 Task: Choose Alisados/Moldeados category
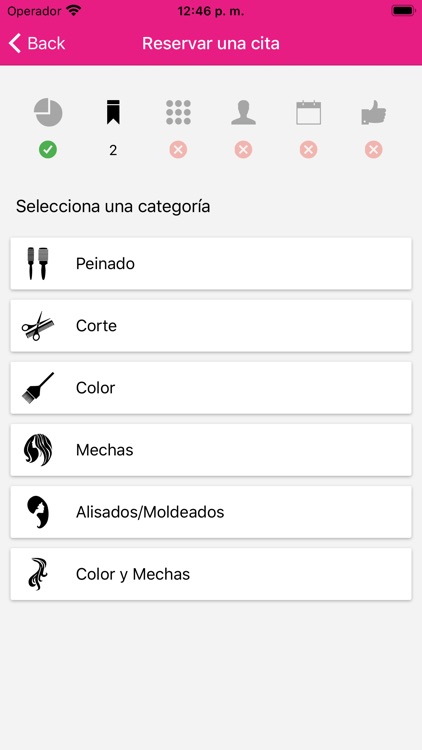(x=211, y=512)
